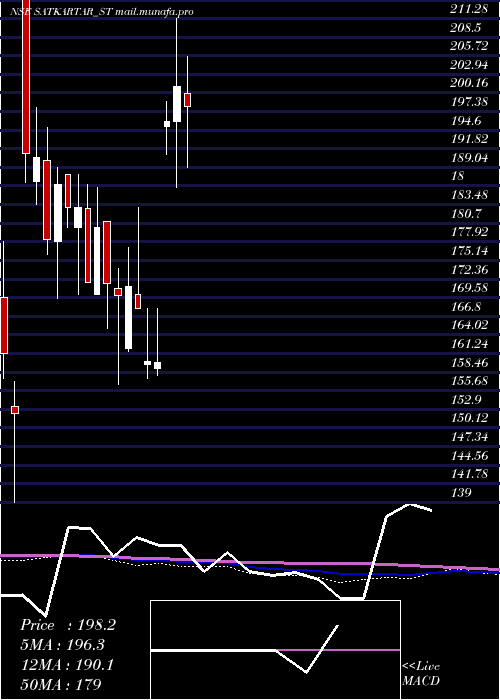
Task: Click the 202.94 price axis label
Action: 469,65
